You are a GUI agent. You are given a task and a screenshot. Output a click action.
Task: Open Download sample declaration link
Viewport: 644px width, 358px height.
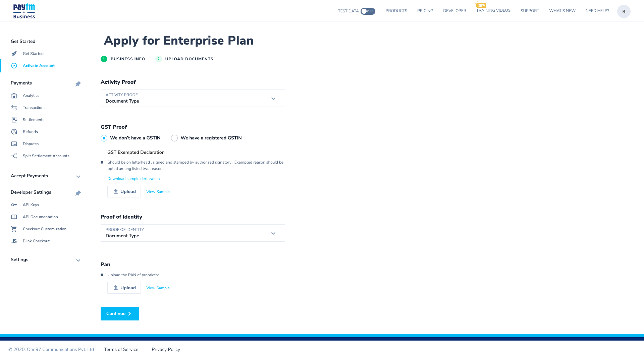tap(133, 179)
